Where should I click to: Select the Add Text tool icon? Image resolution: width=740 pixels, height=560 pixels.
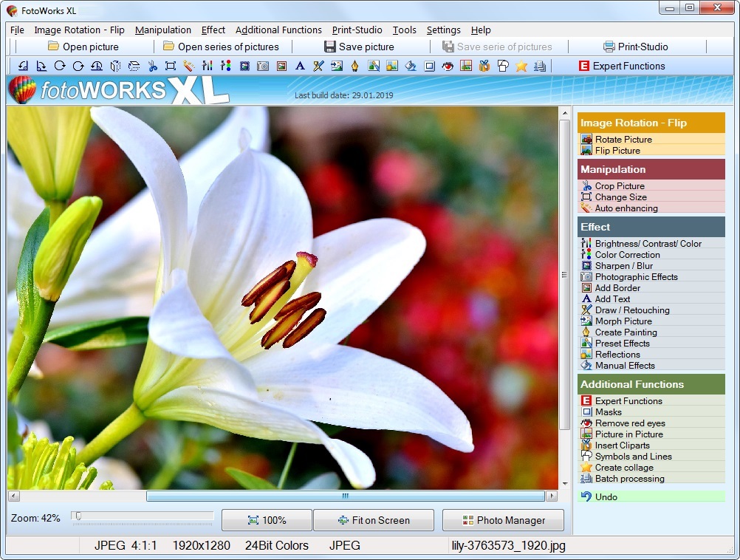pos(299,66)
